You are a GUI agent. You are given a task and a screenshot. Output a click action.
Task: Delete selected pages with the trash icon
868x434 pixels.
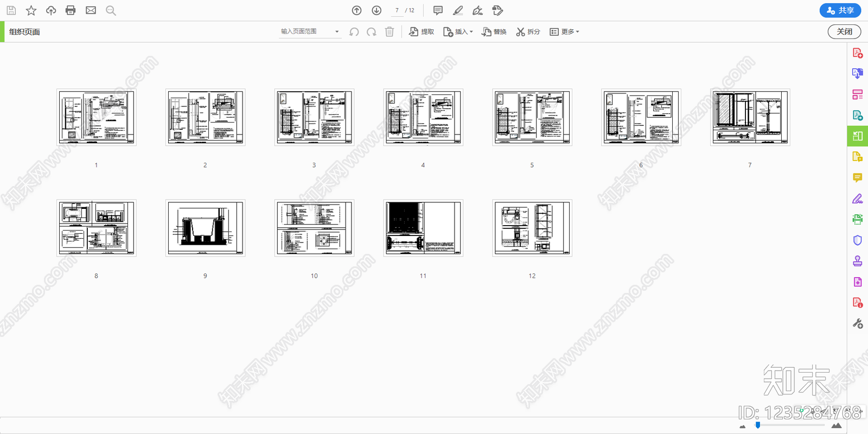(x=390, y=32)
